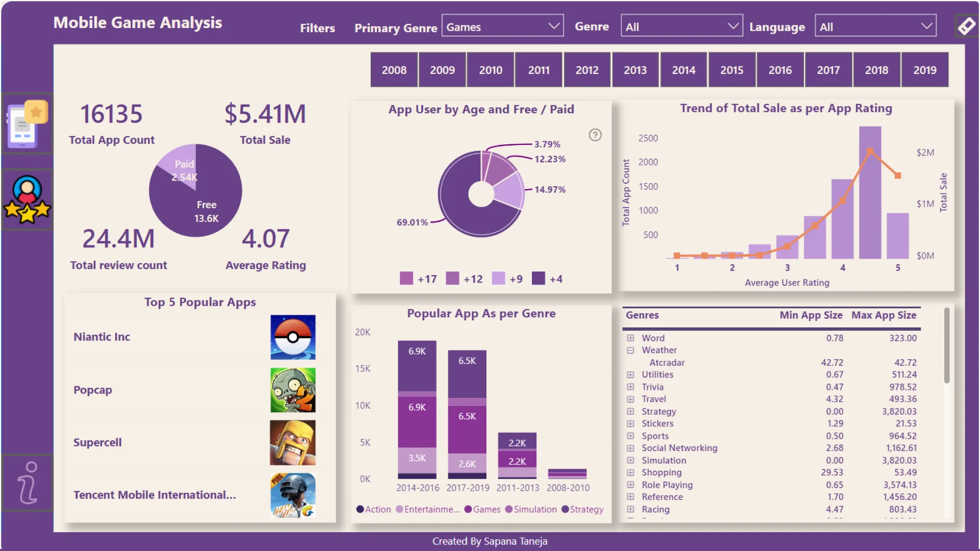980x551 pixels.
Task: Click the Clash of Clans thumbnail
Action: [x=293, y=443]
